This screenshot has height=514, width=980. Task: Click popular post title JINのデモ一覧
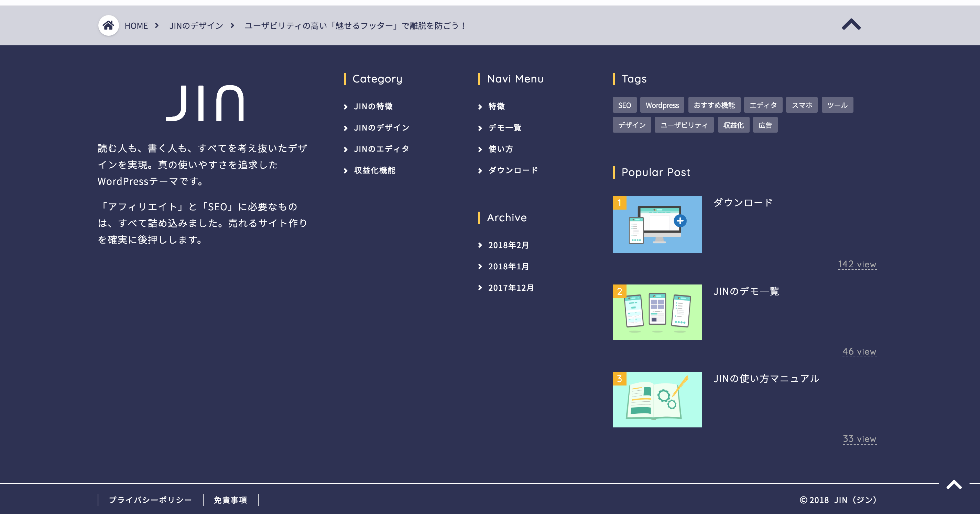747,291
